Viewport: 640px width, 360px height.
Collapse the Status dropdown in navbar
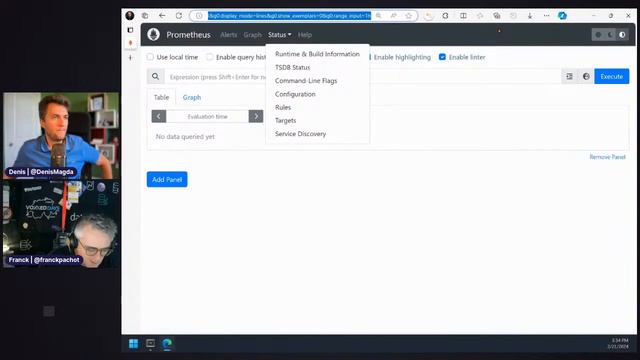click(x=280, y=35)
